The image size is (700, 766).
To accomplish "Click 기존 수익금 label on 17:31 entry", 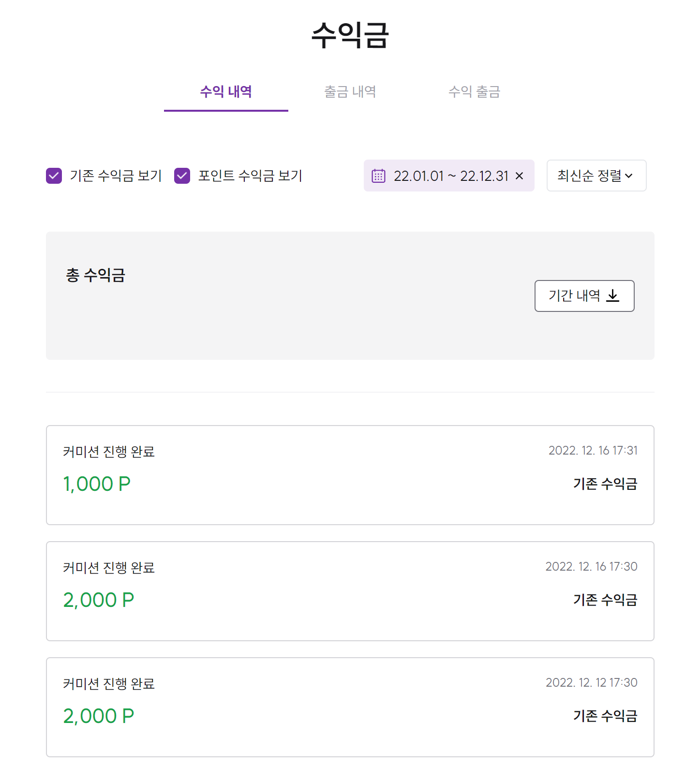I will click(x=605, y=484).
